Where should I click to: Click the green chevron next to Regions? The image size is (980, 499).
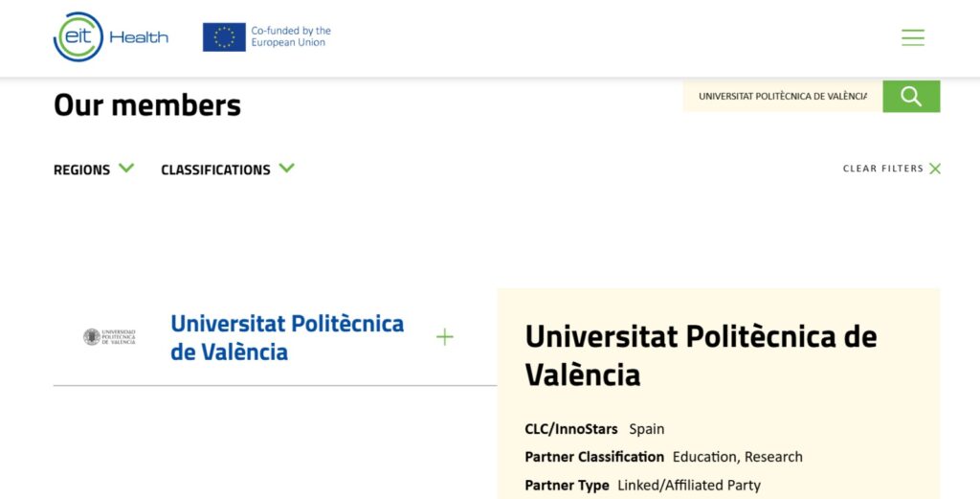(127, 169)
